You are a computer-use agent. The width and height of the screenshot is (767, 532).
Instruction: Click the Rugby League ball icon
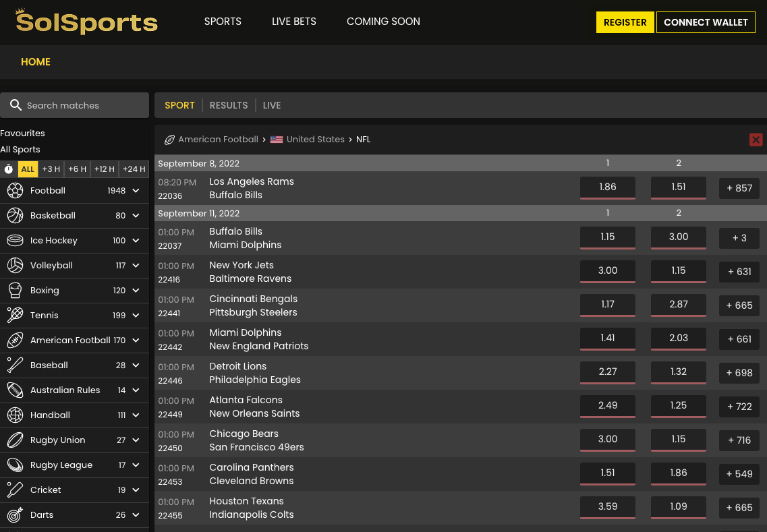click(x=15, y=465)
